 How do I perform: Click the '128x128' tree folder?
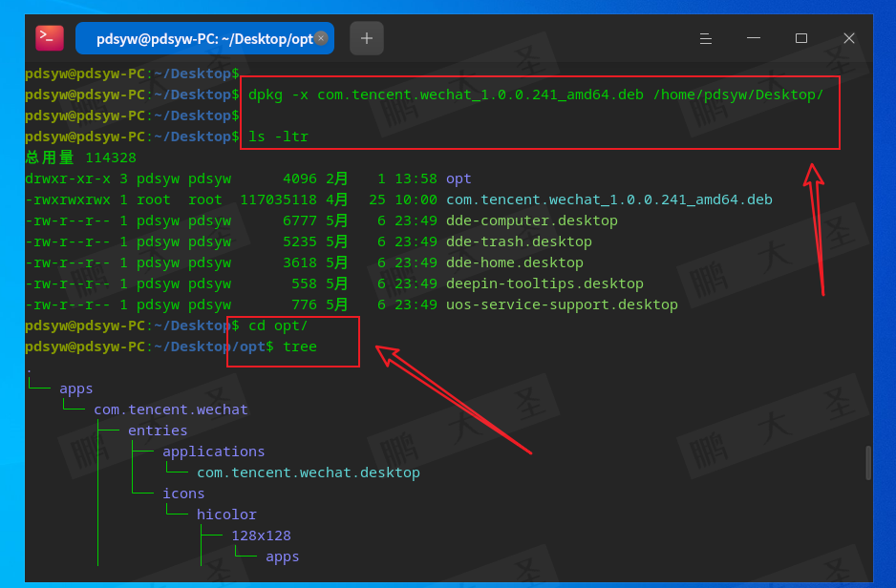pyautogui.click(x=261, y=536)
